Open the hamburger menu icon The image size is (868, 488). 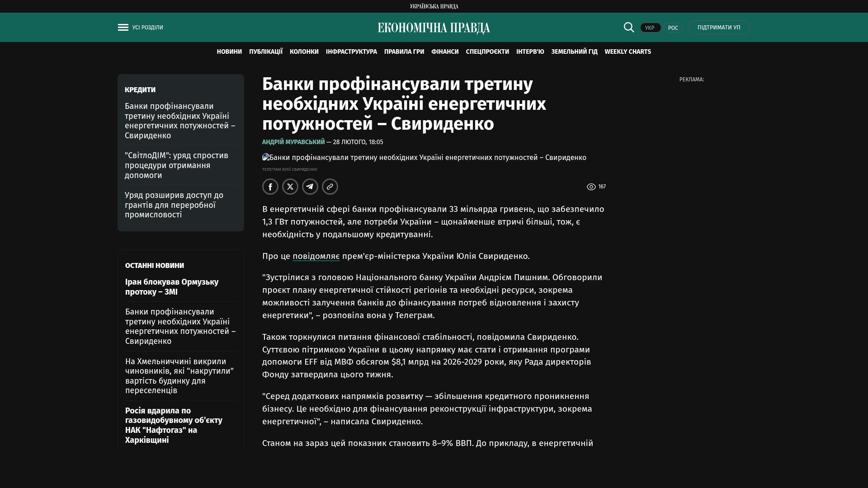[x=123, y=28]
